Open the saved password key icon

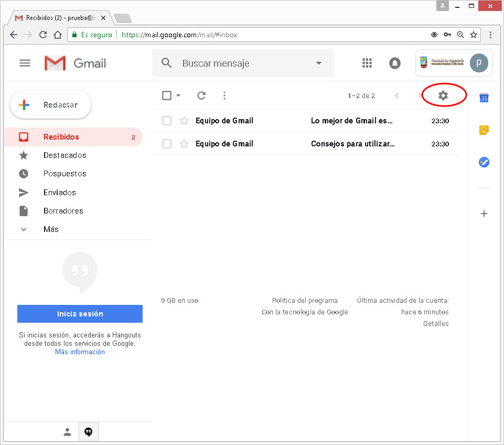pyautogui.click(x=447, y=35)
